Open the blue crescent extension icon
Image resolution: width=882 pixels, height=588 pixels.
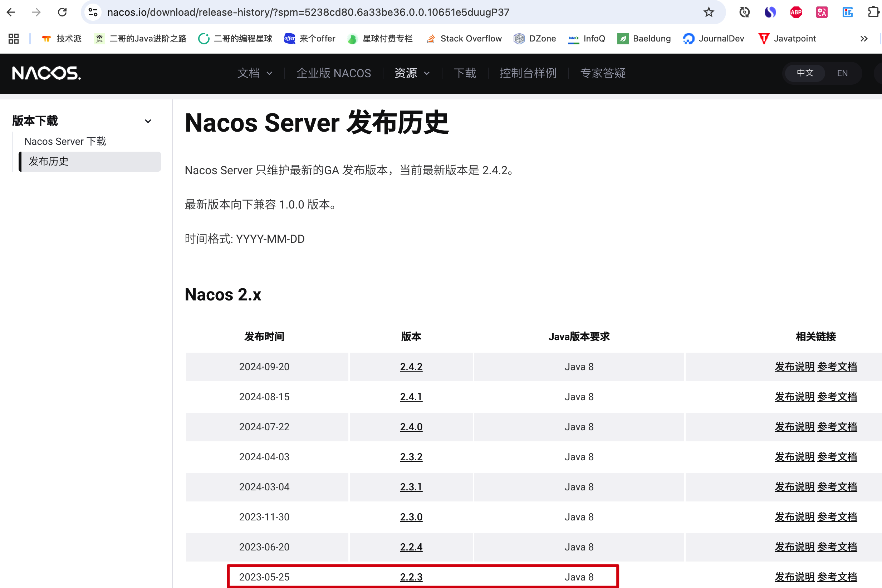coord(770,13)
